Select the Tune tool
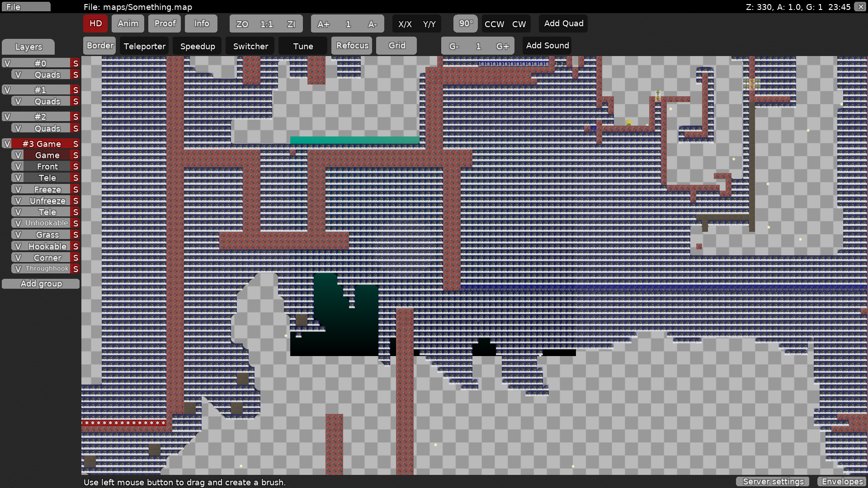 pyautogui.click(x=302, y=46)
